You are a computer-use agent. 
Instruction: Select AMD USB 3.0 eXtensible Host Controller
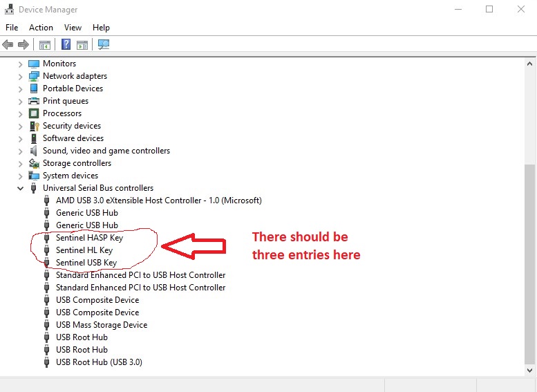(x=159, y=200)
